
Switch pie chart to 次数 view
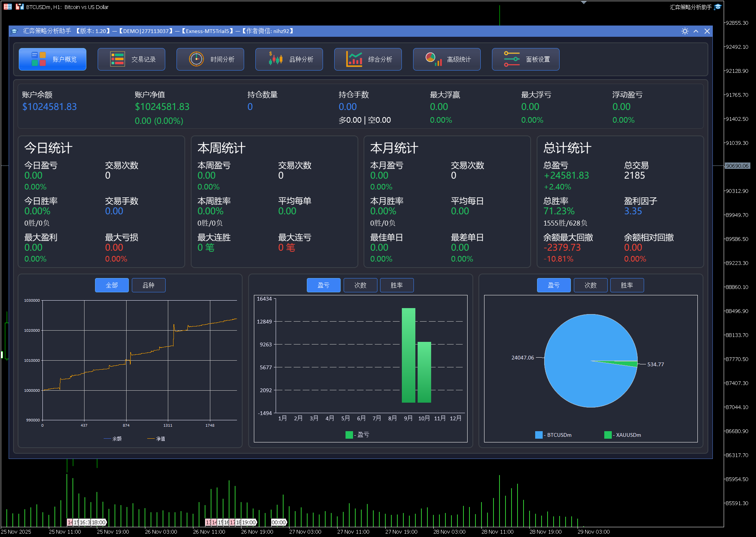pos(590,285)
